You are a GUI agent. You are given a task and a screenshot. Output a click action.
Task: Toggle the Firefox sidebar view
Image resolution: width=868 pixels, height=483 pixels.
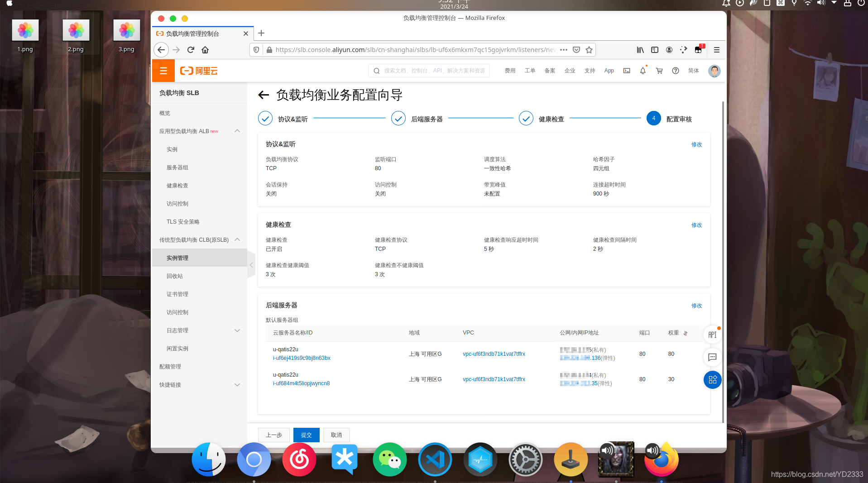pos(655,50)
